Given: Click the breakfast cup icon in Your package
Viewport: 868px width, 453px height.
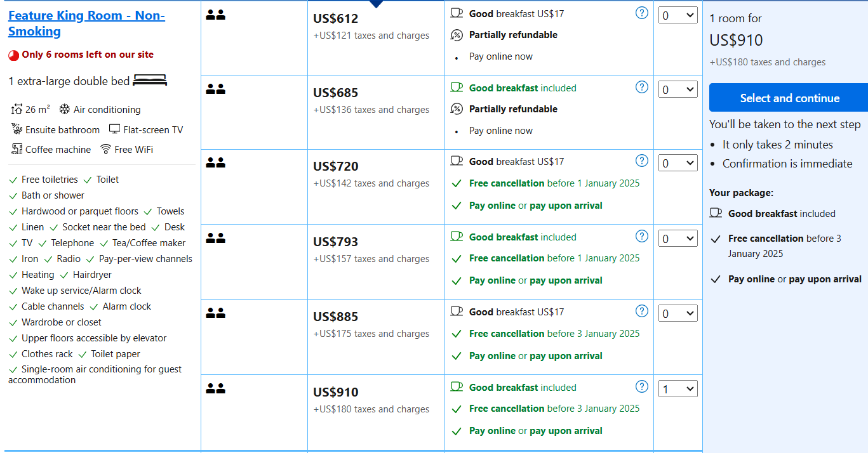Looking at the screenshot, I should tap(716, 213).
